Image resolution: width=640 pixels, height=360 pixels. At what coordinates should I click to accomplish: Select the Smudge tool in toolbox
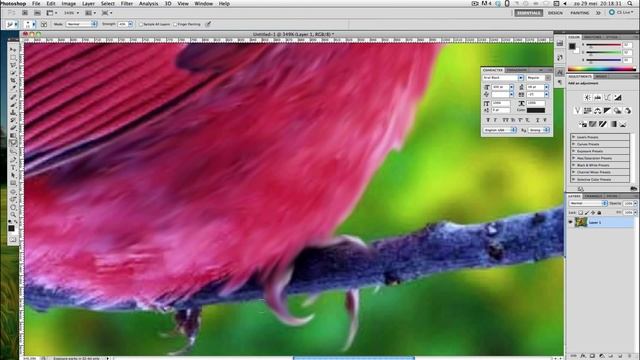coord(13,143)
